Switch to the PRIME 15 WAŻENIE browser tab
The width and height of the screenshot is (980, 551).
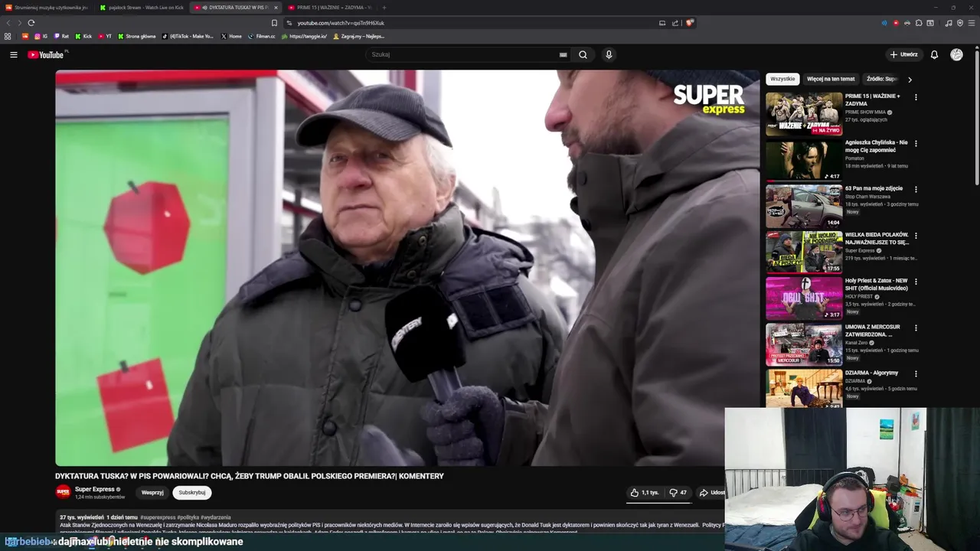pos(329,8)
